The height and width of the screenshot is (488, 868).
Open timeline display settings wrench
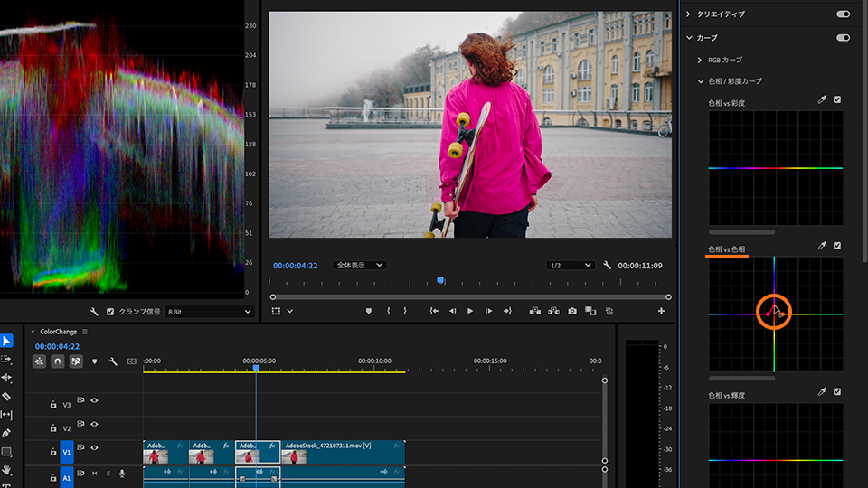(x=113, y=361)
